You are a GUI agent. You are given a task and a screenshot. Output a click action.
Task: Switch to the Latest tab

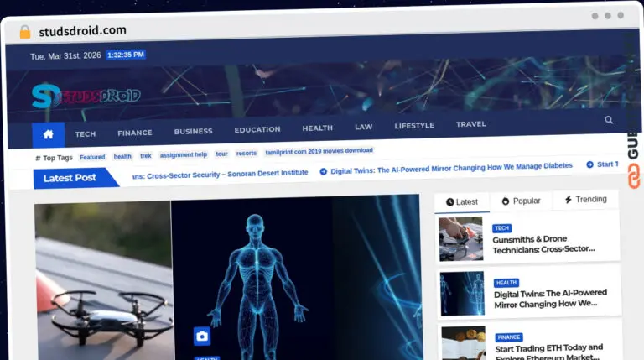coord(462,201)
